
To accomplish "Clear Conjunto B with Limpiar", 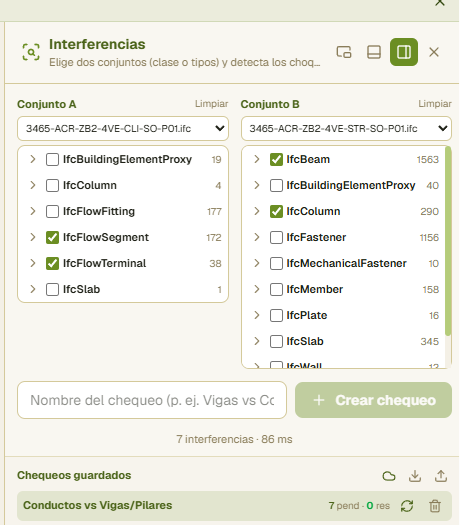I will [435, 104].
